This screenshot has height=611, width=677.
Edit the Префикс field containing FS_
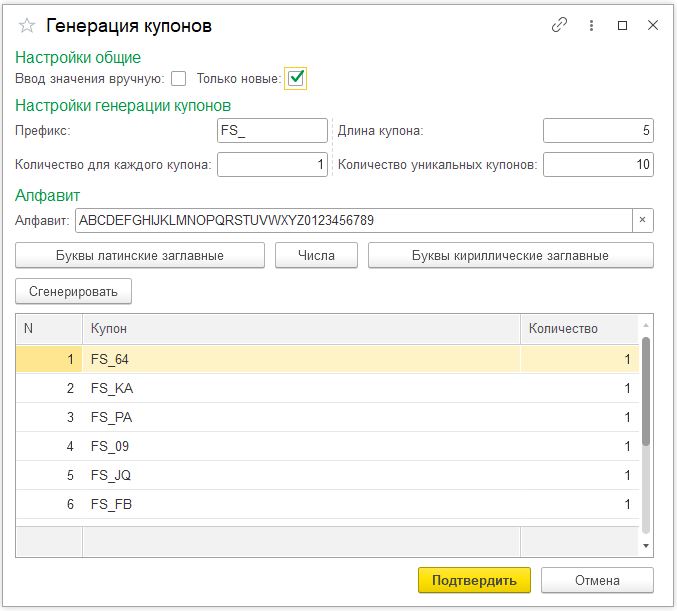(x=272, y=130)
